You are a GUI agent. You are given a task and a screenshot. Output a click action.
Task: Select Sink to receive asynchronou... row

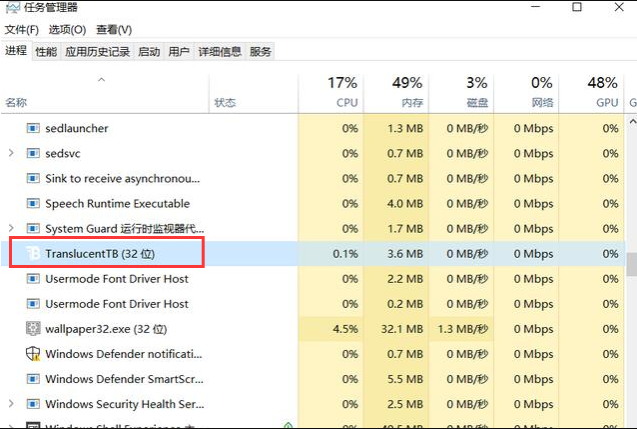[x=313, y=179]
